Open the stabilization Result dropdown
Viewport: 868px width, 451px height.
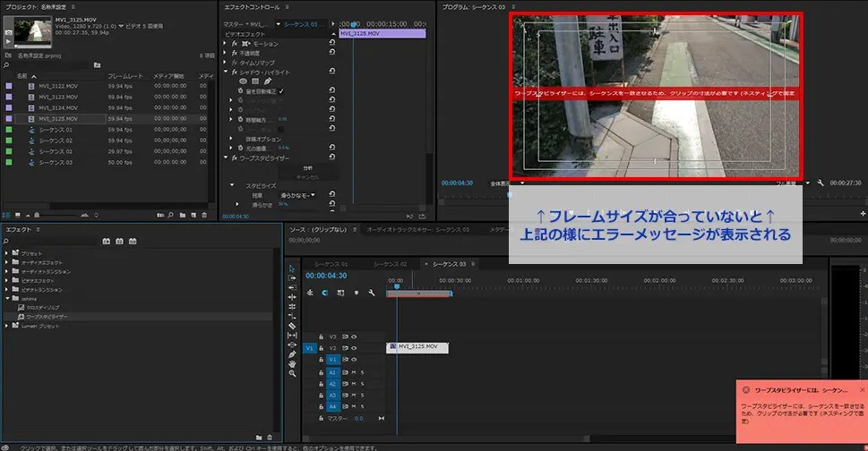point(297,196)
